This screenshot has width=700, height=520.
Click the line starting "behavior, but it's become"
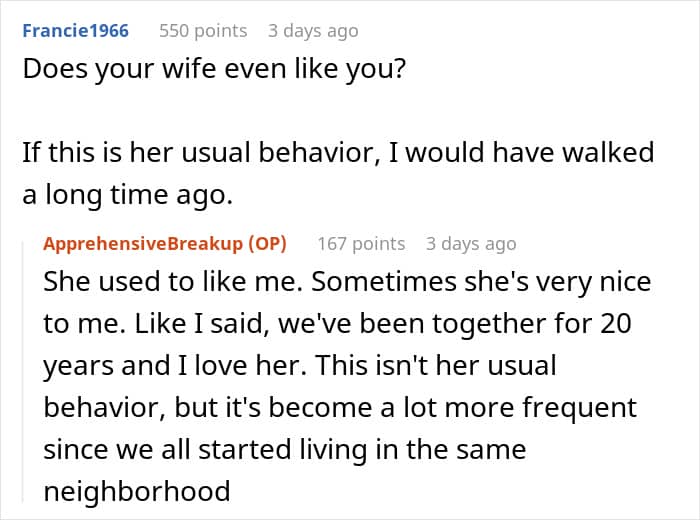(339, 408)
